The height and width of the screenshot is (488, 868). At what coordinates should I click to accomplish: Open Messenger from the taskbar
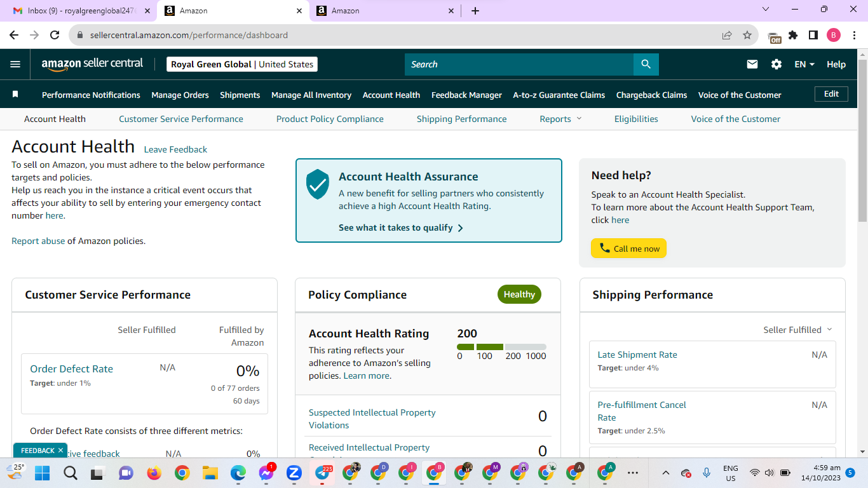pos(266,473)
